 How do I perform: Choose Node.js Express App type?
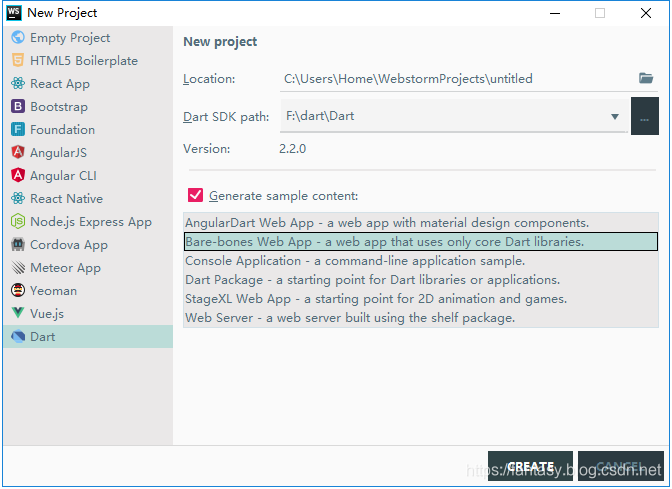pyautogui.click(x=88, y=221)
